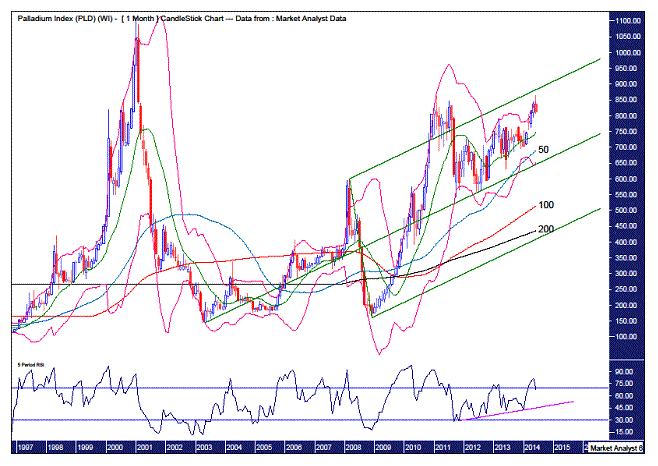Select the 2000 year marker on time axis
This screenshot has width=658, height=466.
(x=115, y=448)
